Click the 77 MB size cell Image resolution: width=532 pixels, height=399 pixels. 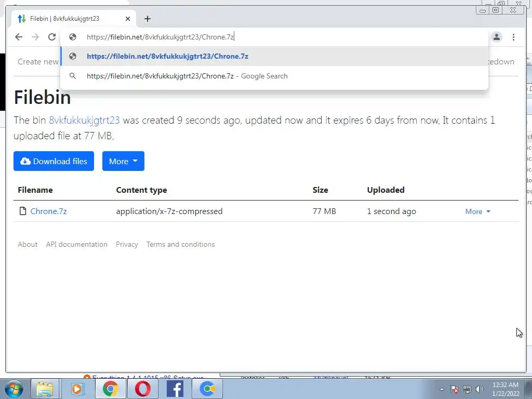coord(324,211)
